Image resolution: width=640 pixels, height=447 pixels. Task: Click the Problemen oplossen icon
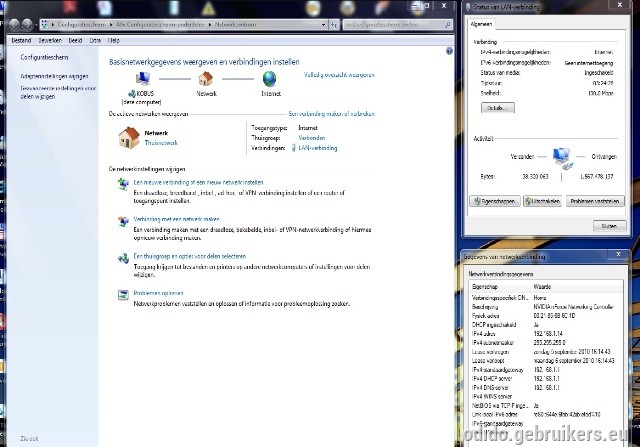point(123,295)
